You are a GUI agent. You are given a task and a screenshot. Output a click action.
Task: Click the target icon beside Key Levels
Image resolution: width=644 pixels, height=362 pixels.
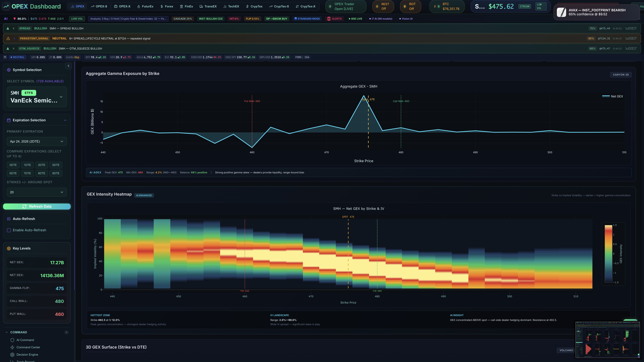tap(9, 248)
